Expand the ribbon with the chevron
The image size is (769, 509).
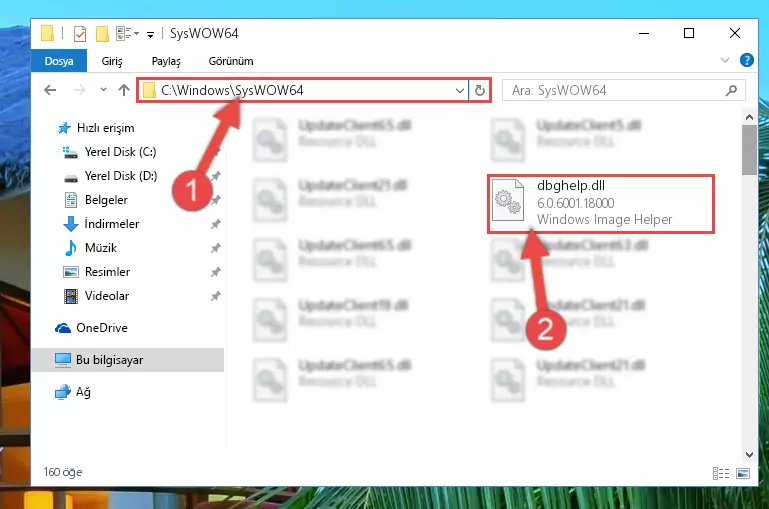(725, 60)
